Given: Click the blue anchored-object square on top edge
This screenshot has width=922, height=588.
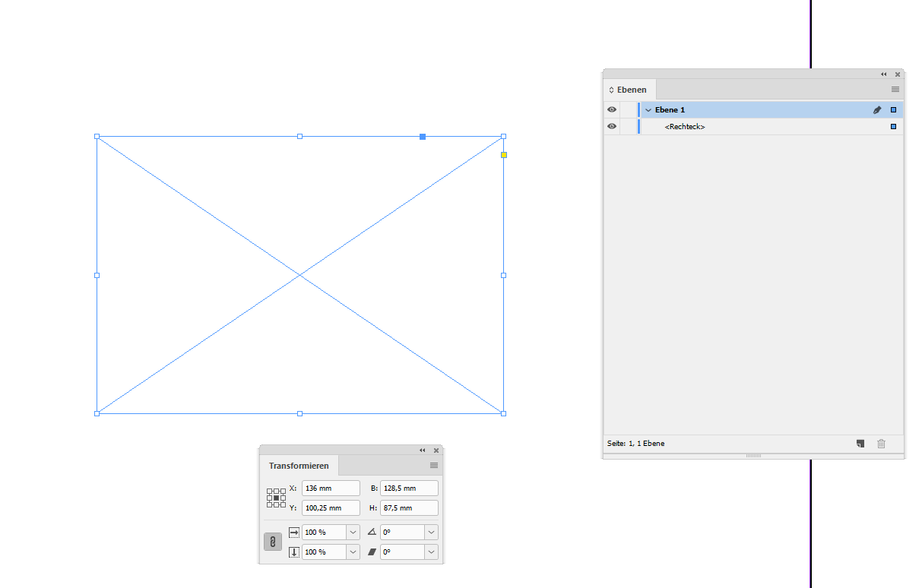Looking at the screenshot, I should (x=423, y=137).
